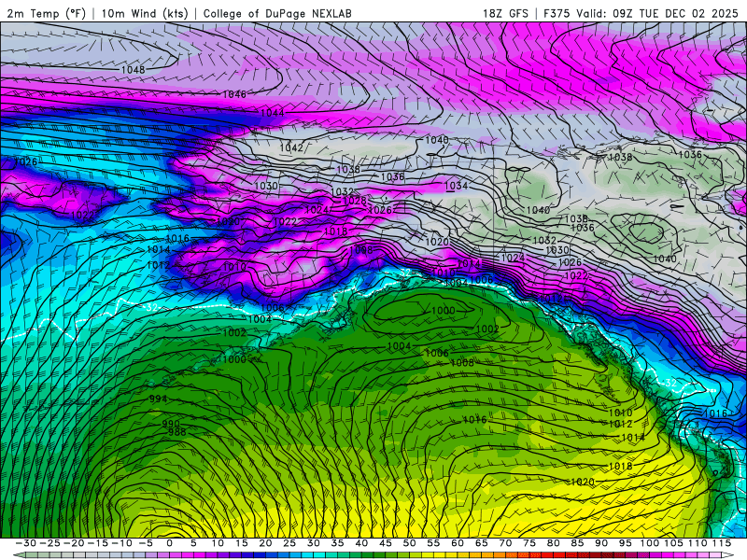
Task: Click the 75 legend value
Action: point(529,543)
